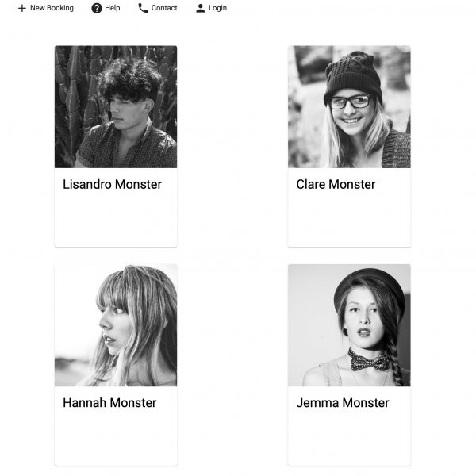This screenshot has height=476, width=476.
Task: Select the Login text link
Action: pos(217,8)
